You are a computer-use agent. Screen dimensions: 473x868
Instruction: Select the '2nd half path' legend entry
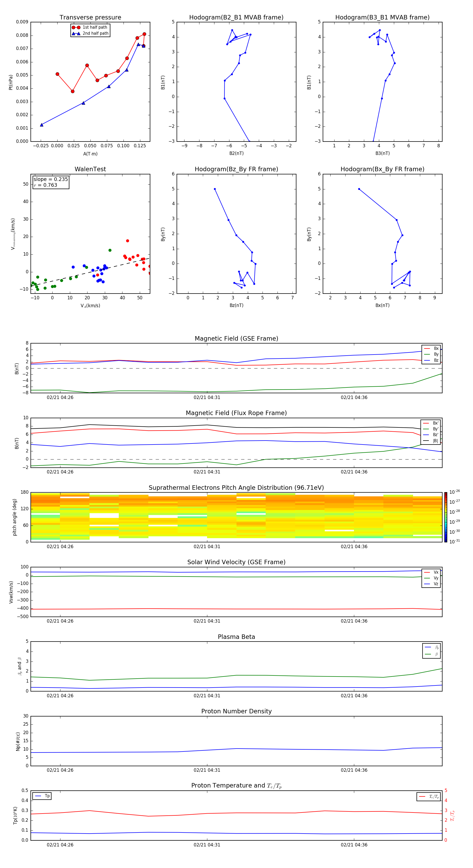click(x=90, y=33)
